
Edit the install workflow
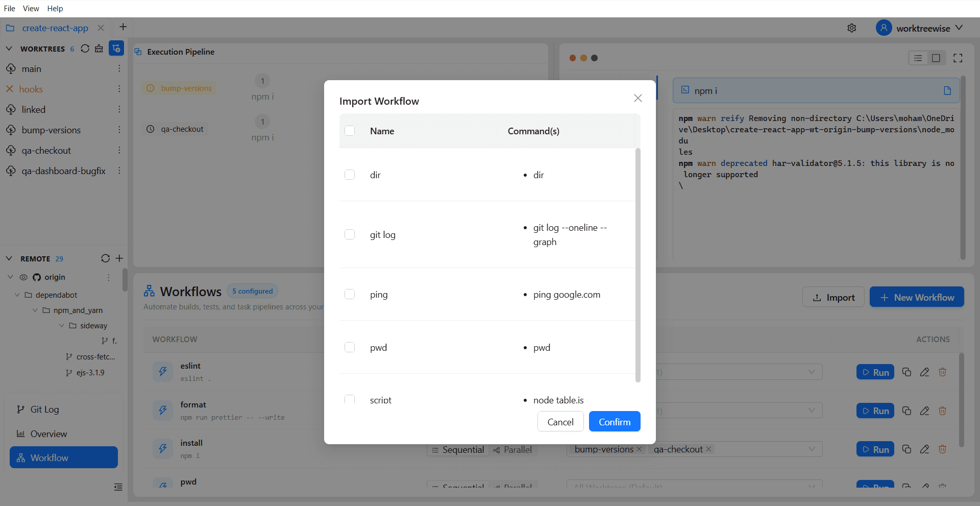click(924, 449)
